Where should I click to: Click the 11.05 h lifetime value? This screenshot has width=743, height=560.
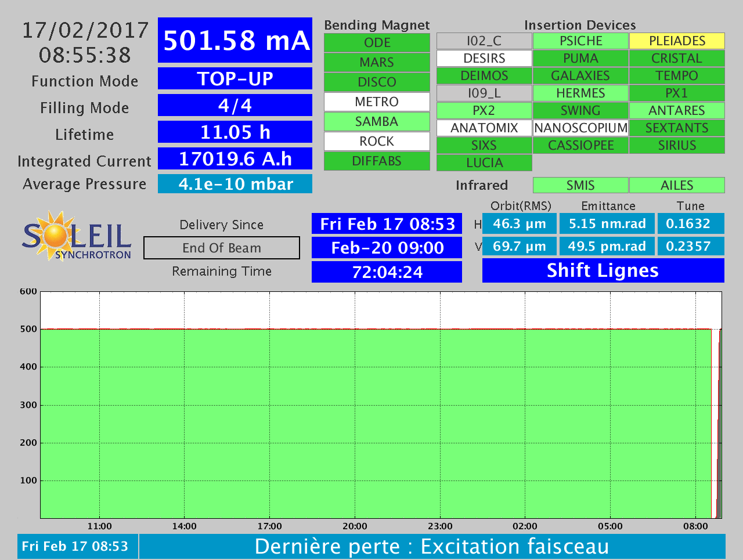235,132
